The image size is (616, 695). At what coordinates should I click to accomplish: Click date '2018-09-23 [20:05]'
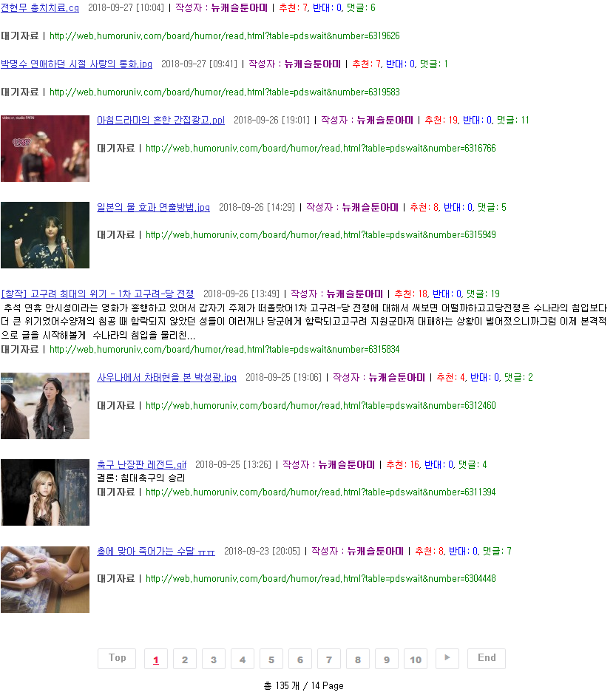(x=262, y=552)
